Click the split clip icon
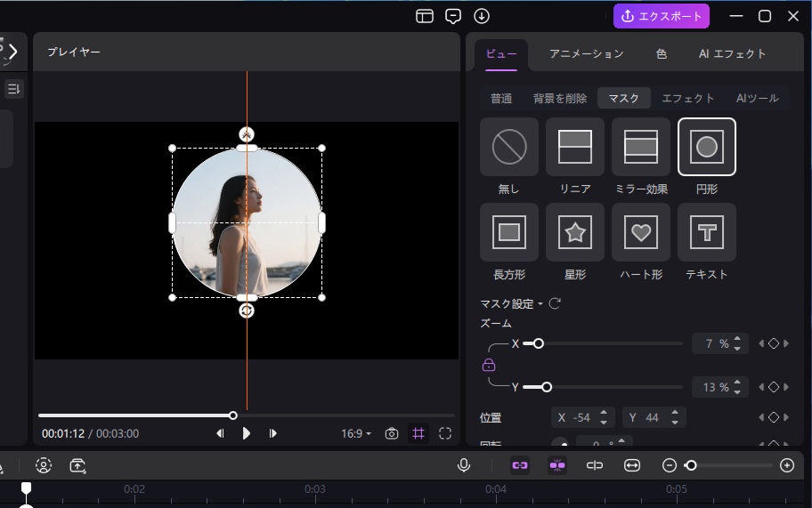The image size is (812, 508). click(x=595, y=465)
